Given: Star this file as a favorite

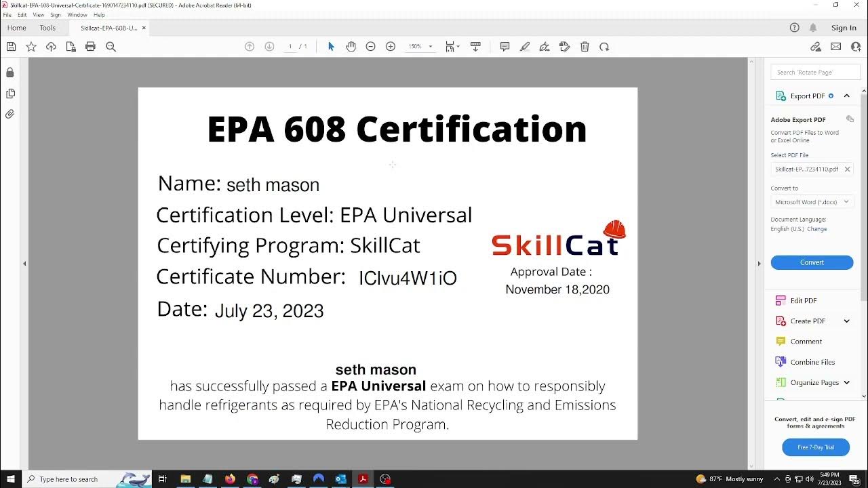Looking at the screenshot, I should pyautogui.click(x=31, y=47).
